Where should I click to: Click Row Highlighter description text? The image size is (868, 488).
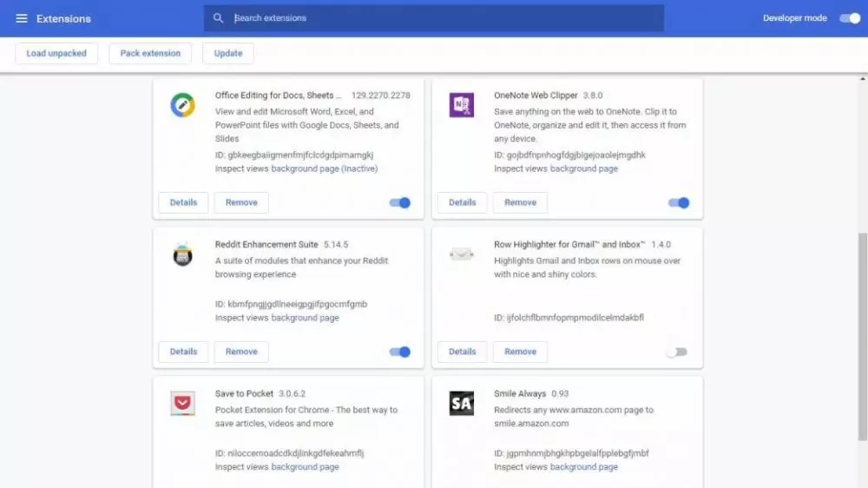click(588, 267)
